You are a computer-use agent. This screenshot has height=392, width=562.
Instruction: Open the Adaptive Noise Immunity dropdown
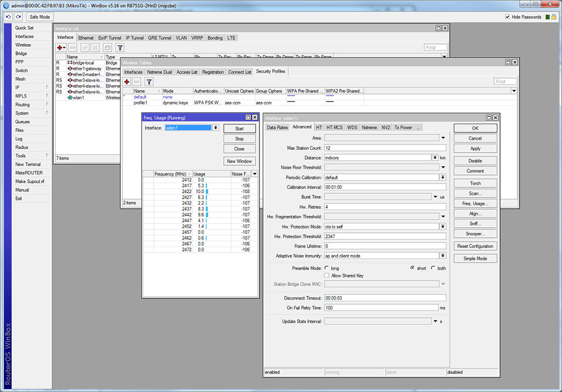tap(442, 256)
